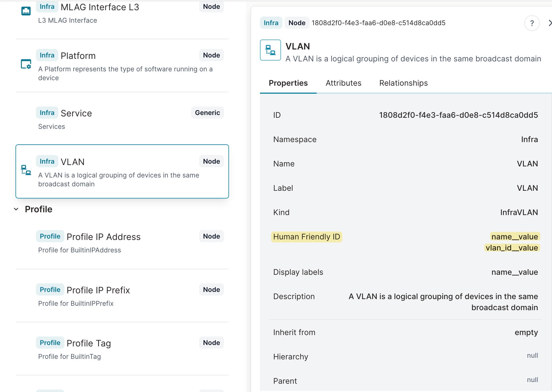Click the MLAG Interface L3 icon
This screenshot has height=392, width=552.
pyautogui.click(x=26, y=11)
